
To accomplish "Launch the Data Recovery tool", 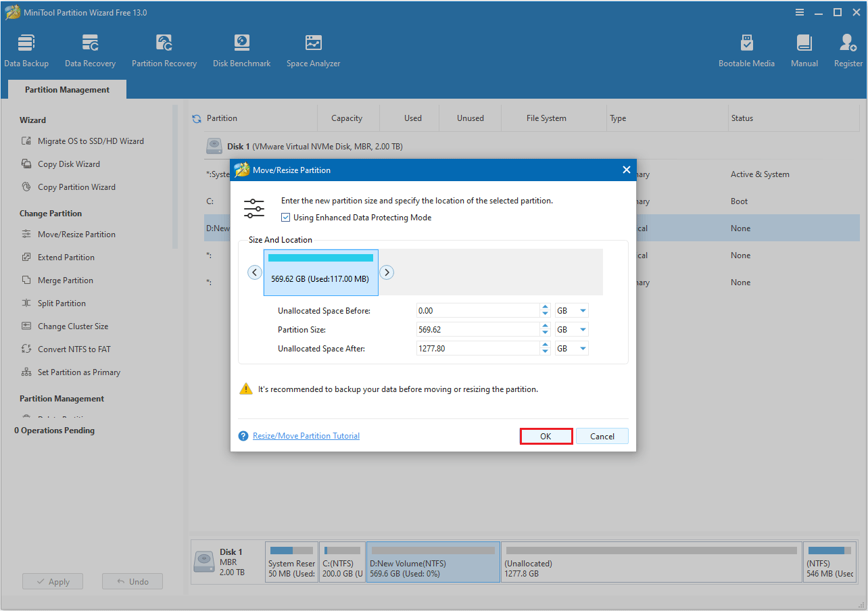I will tap(90, 51).
